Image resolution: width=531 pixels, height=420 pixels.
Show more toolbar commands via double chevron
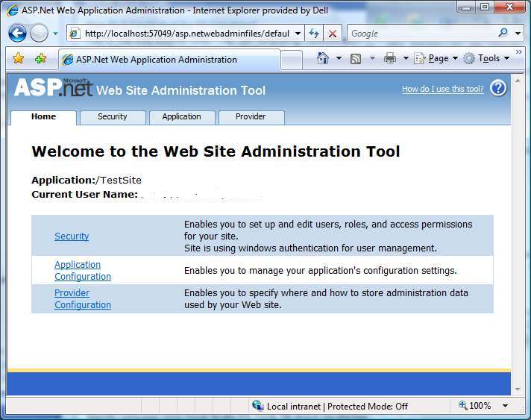tap(519, 51)
